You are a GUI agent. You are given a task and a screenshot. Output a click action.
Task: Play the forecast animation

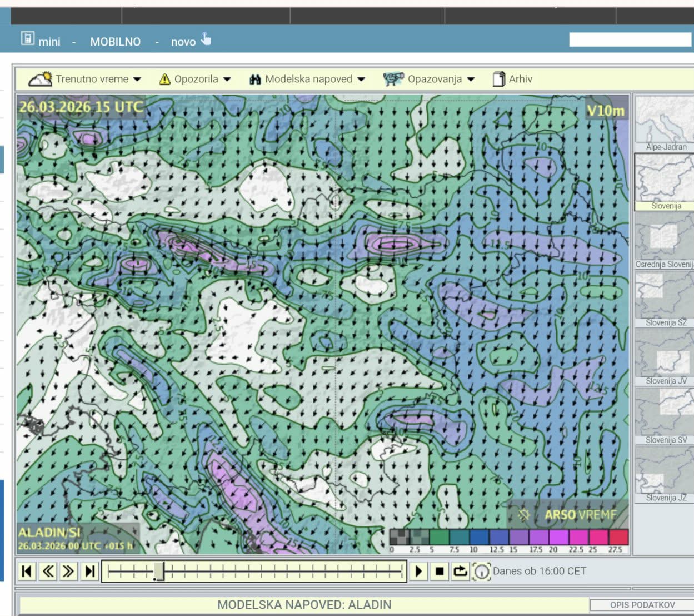pos(419,571)
